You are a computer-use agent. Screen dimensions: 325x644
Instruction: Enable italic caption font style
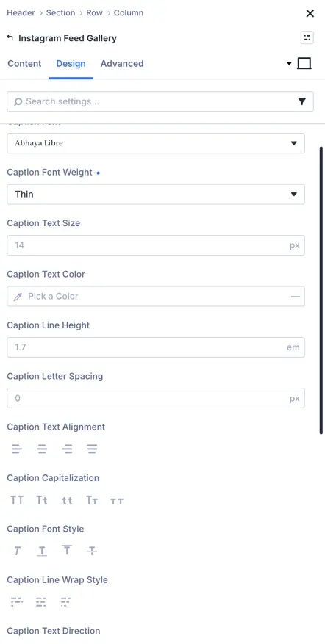click(x=17, y=551)
